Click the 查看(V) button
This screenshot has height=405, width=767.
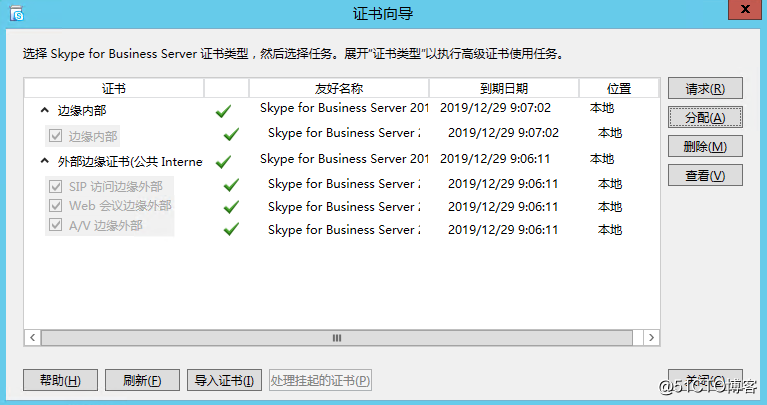(x=705, y=175)
